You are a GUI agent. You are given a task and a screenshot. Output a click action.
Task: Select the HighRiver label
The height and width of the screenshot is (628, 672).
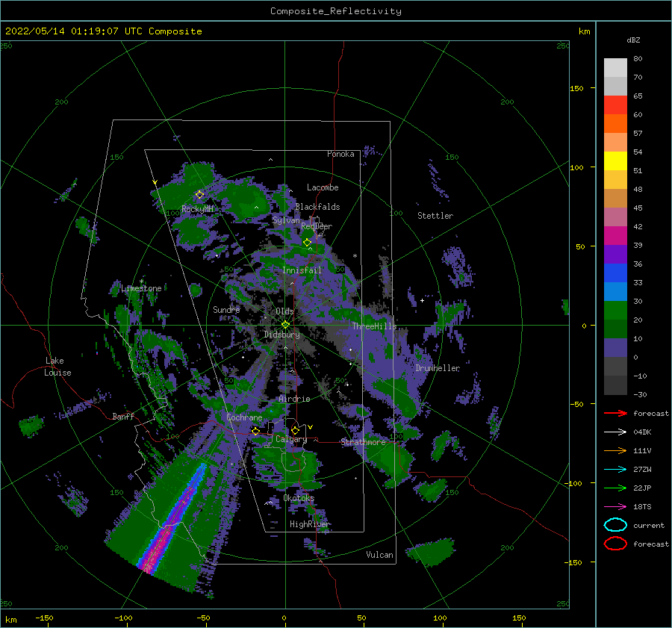pyautogui.click(x=309, y=524)
